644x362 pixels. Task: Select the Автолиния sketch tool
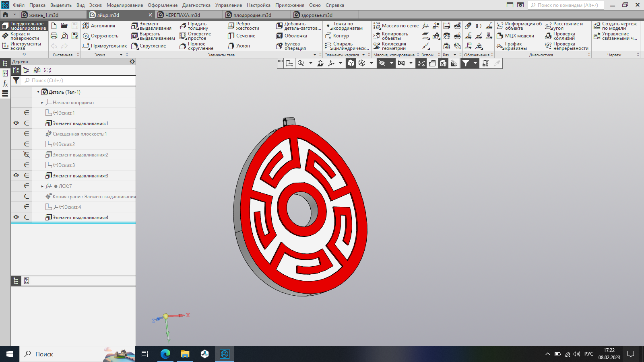pyautogui.click(x=99, y=26)
